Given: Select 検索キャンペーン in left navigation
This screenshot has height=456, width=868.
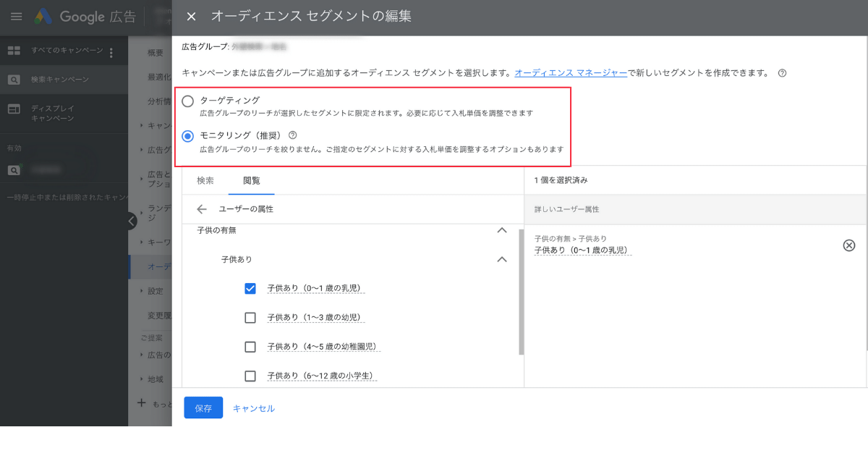Looking at the screenshot, I should [x=60, y=80].
